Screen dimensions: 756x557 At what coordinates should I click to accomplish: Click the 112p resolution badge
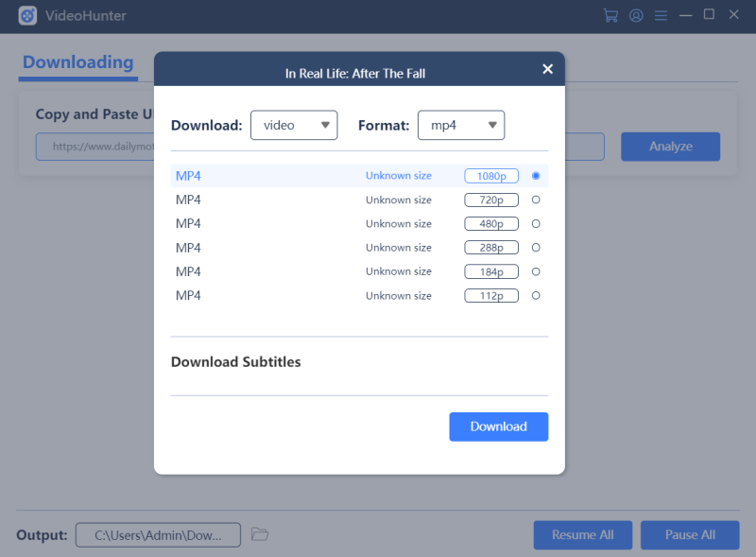[x=491, y=296]
